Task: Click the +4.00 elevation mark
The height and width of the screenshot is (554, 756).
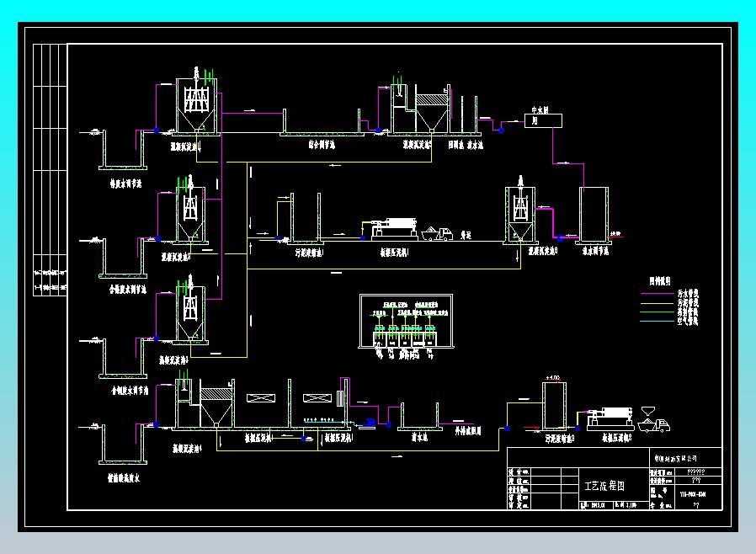Action: (x=553, y=378)
